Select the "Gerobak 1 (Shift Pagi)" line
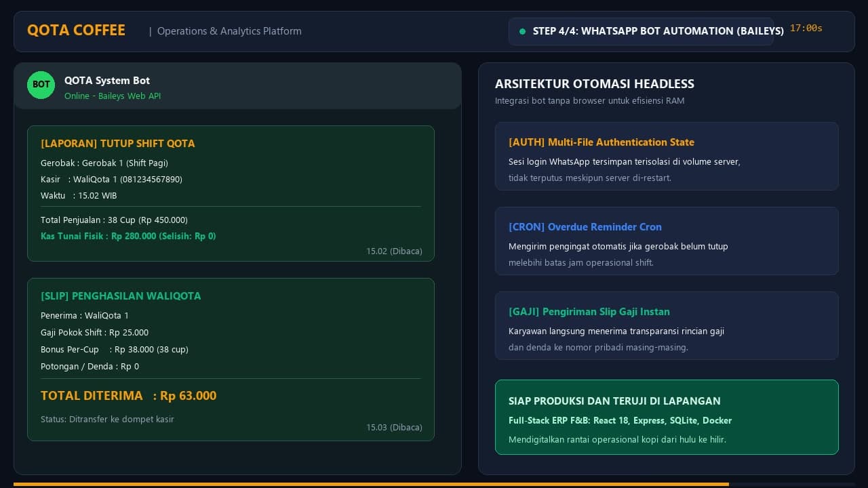Viewport: 868px width, 488px height. coord(104,163)
